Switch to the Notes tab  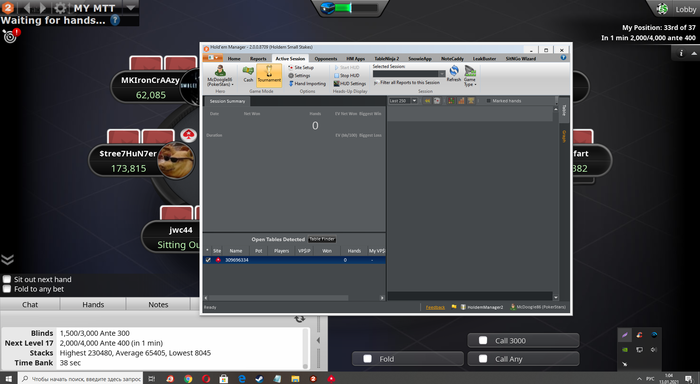[158, 305]
